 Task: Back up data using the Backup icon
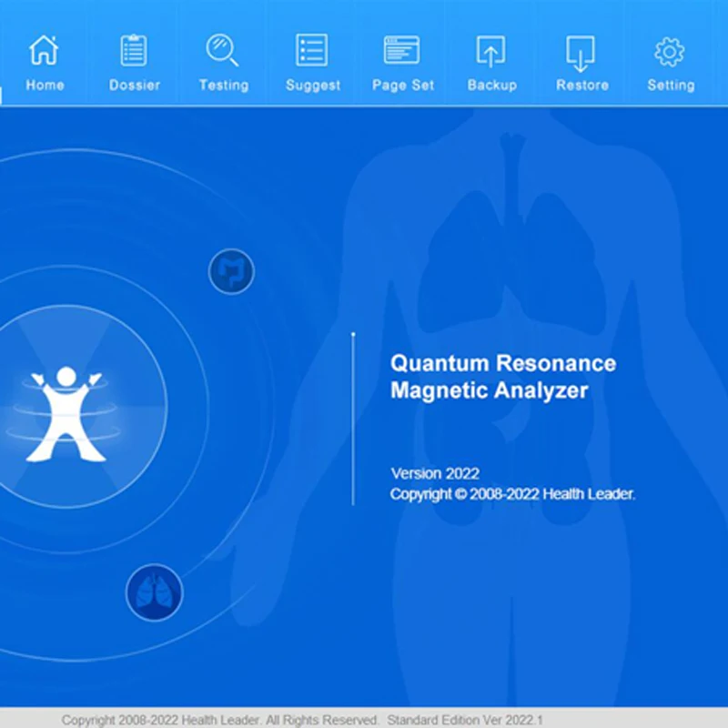coord(491,53)
